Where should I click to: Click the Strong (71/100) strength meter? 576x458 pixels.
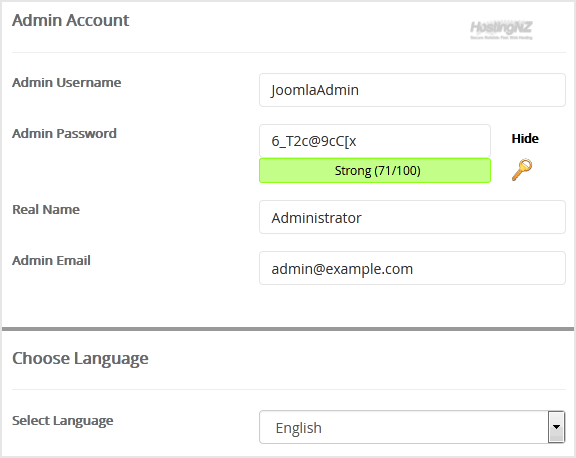click(x=375, y=170)
